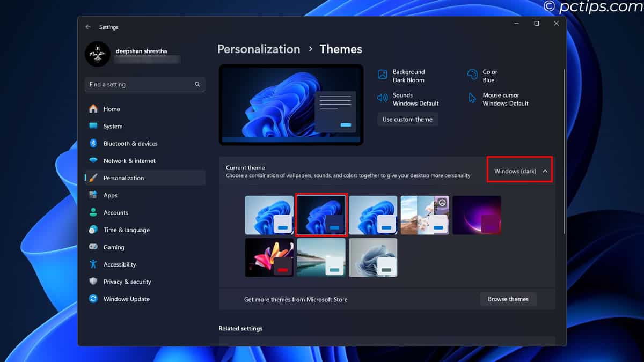Screen dimensions: 644x362
Task: Click the search magnifier icon
Action: point(197,84)
